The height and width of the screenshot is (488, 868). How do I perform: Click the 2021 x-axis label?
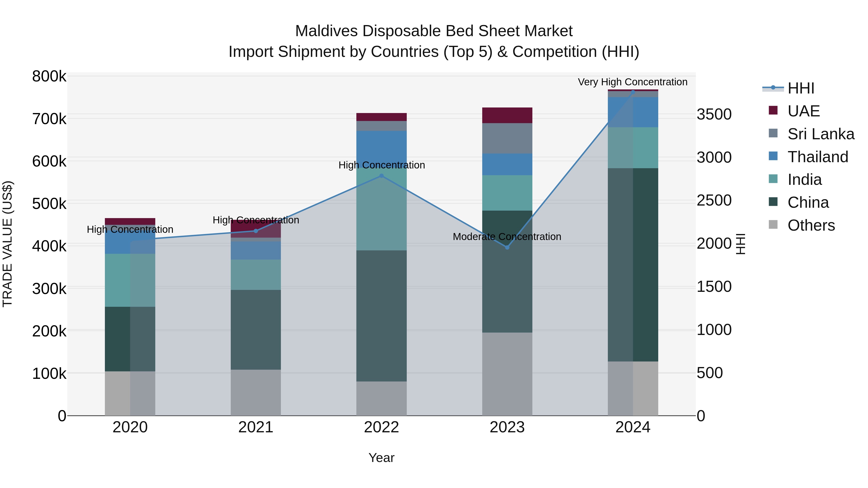click(x=256, y=427)
